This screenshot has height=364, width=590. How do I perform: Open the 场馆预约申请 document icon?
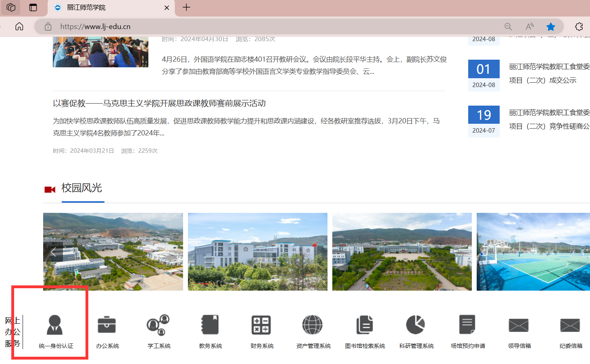tap(467, 325)
